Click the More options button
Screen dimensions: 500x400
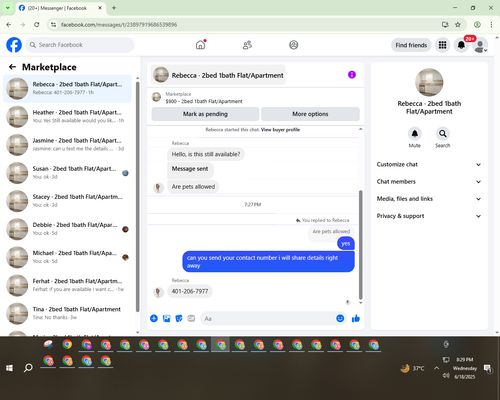(x=310, y=114)
